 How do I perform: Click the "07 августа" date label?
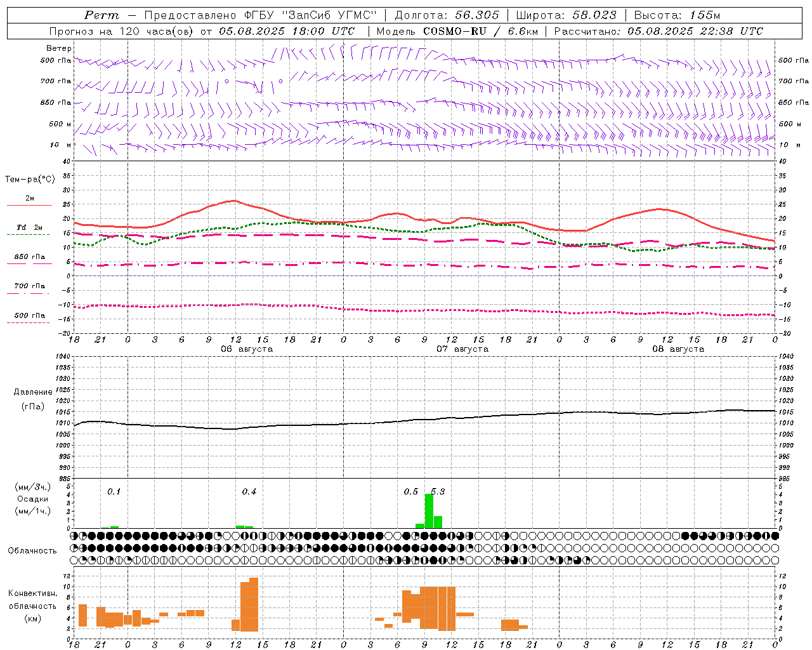click(x=462, y=348)
